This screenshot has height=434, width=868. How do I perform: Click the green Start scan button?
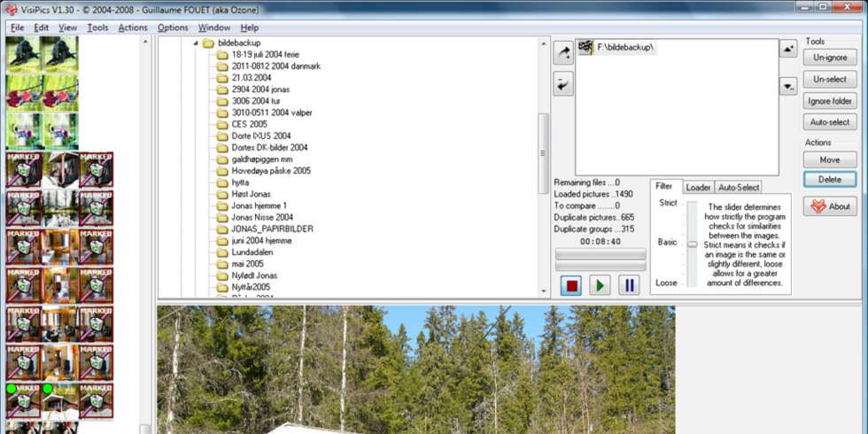[x=600, y=285]
